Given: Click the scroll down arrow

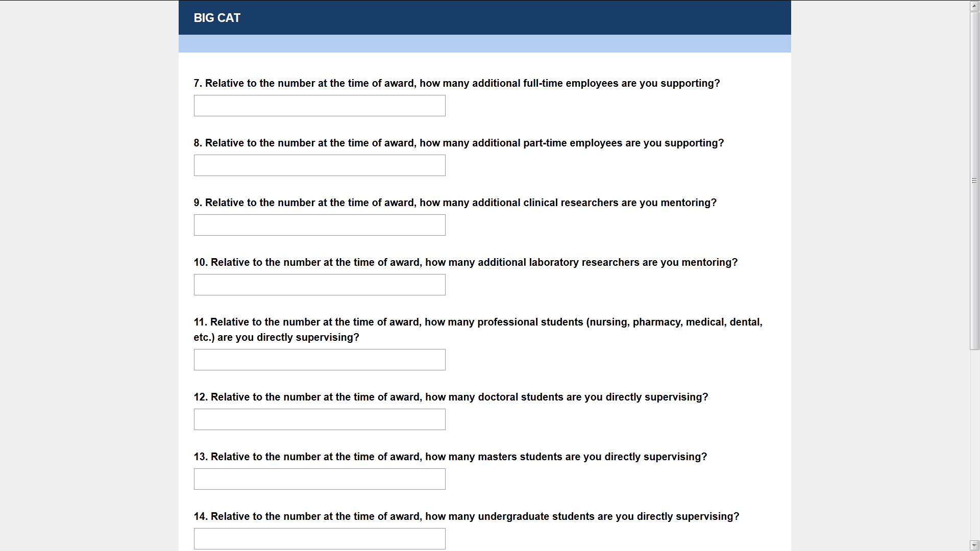Looking at the screenshot, I should pos(974,545).
